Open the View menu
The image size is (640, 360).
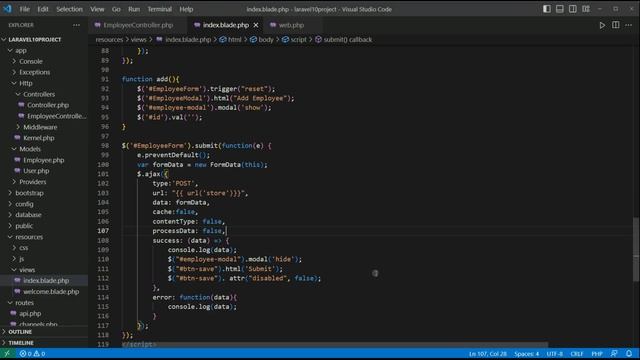(x=97, y=9)
